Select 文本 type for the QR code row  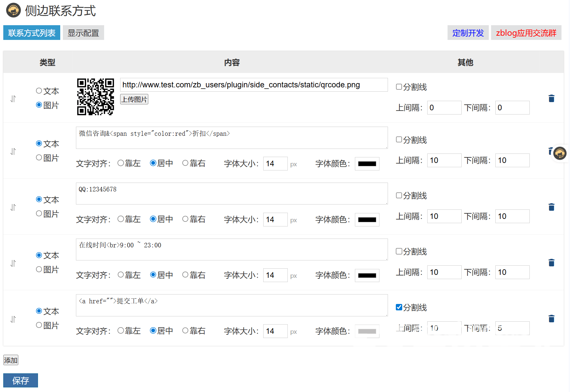pyautogui.click(x=39, y=91)
